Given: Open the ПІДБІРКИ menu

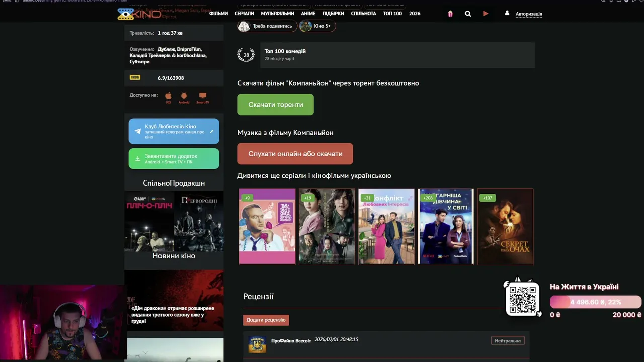Looking at the screenshot, I should coord(333,14).
